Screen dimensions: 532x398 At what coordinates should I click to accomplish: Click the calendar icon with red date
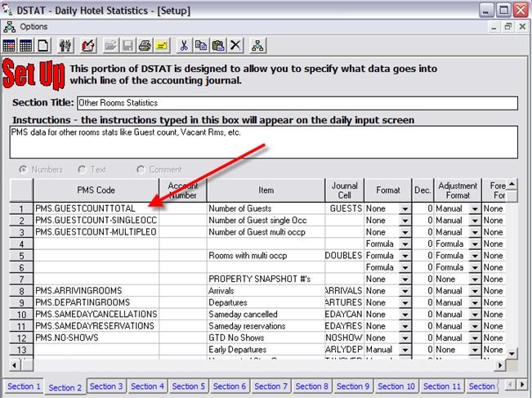[9, 46]
